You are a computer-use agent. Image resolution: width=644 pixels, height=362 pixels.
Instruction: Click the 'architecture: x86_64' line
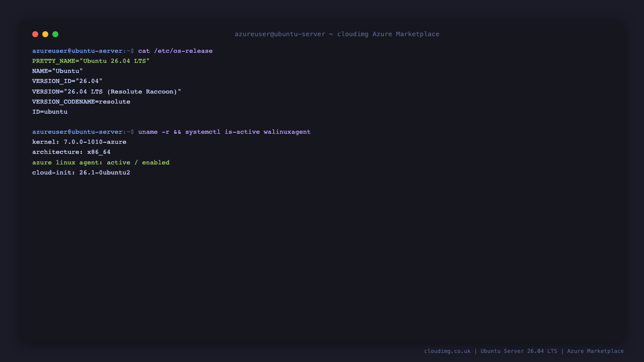tap(71, 152)
